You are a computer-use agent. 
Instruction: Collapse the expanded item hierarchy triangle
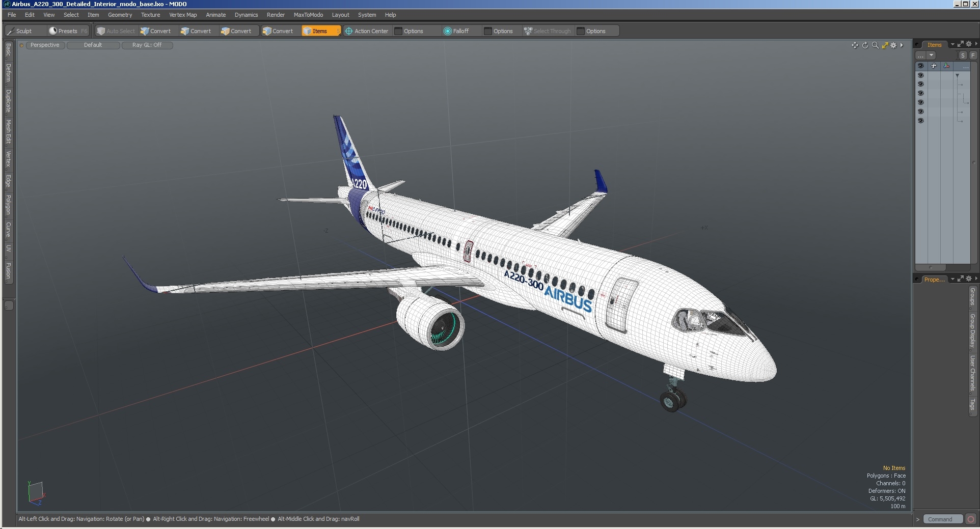pos(957,75)
